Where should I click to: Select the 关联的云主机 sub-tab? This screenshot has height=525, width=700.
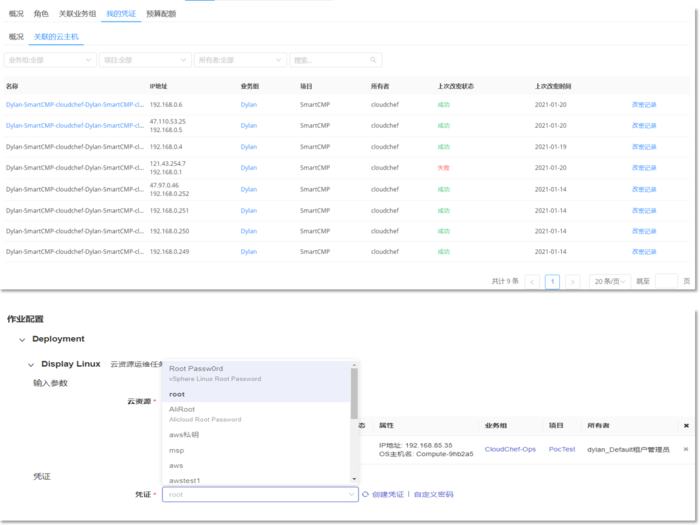pyautogui.click(x=56, y=37)
